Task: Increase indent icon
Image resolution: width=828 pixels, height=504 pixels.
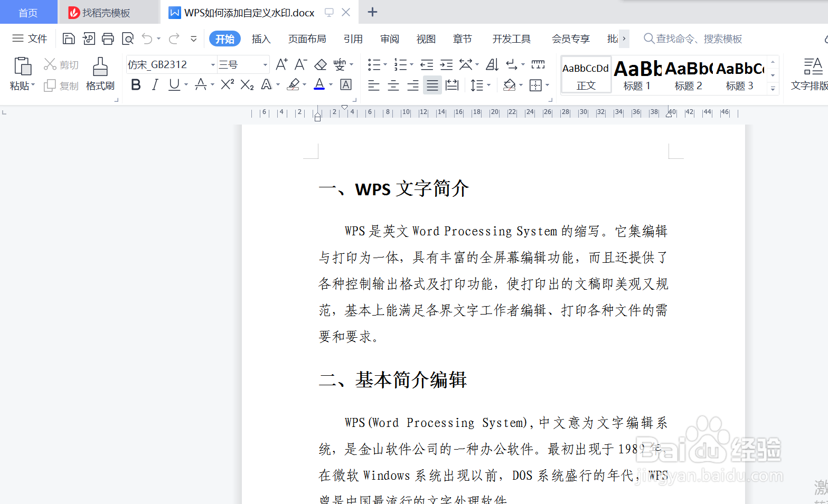Action: [446, 64]
